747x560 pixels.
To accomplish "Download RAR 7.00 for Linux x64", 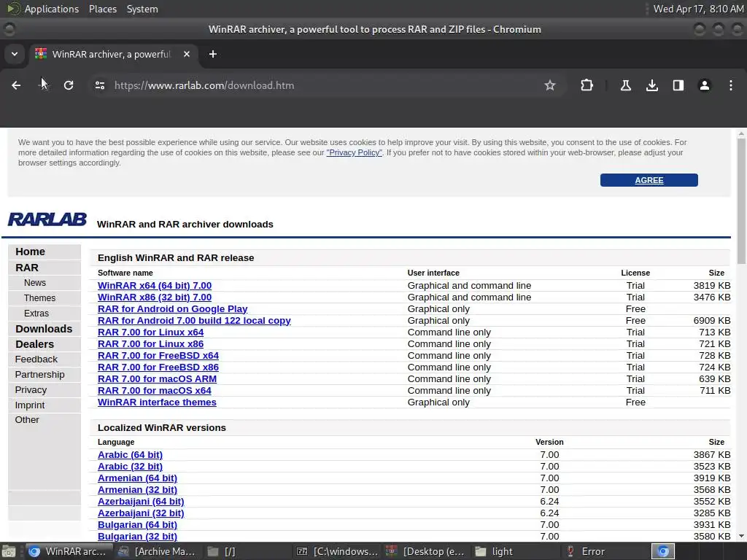I will coord(150,332).
